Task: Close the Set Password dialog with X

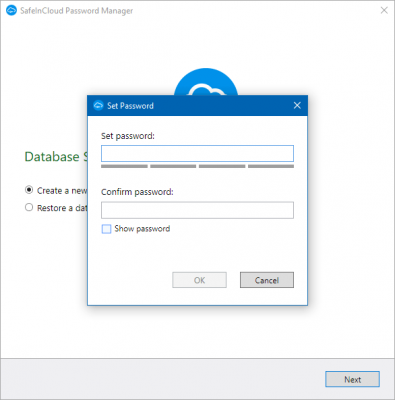Action: (297, 106)
